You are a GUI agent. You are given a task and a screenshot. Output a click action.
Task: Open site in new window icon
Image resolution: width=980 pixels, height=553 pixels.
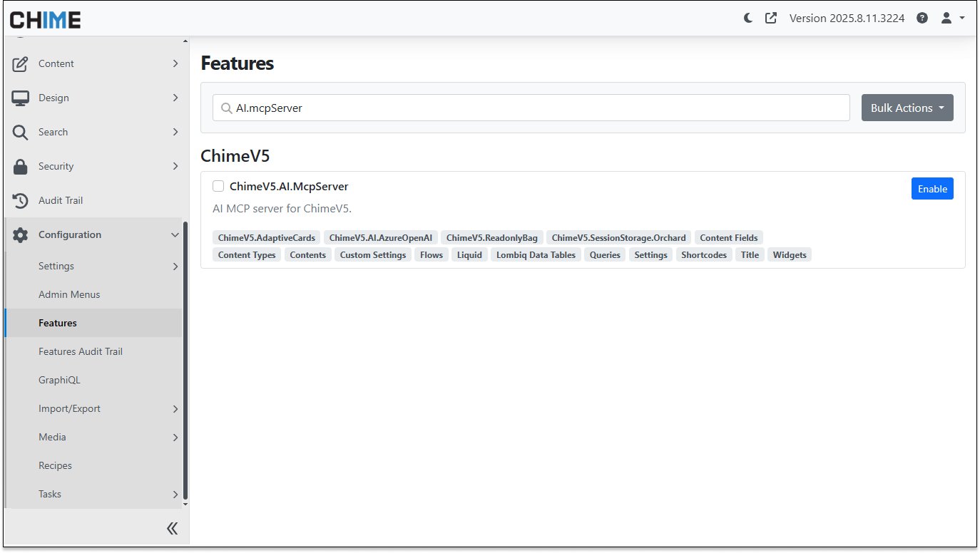point(771,19)
